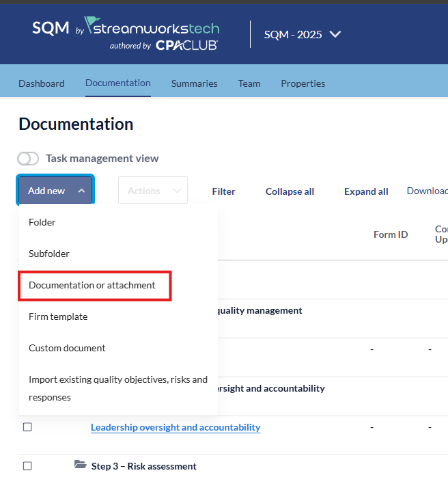Select Custom document menu entry

[67, 348]
